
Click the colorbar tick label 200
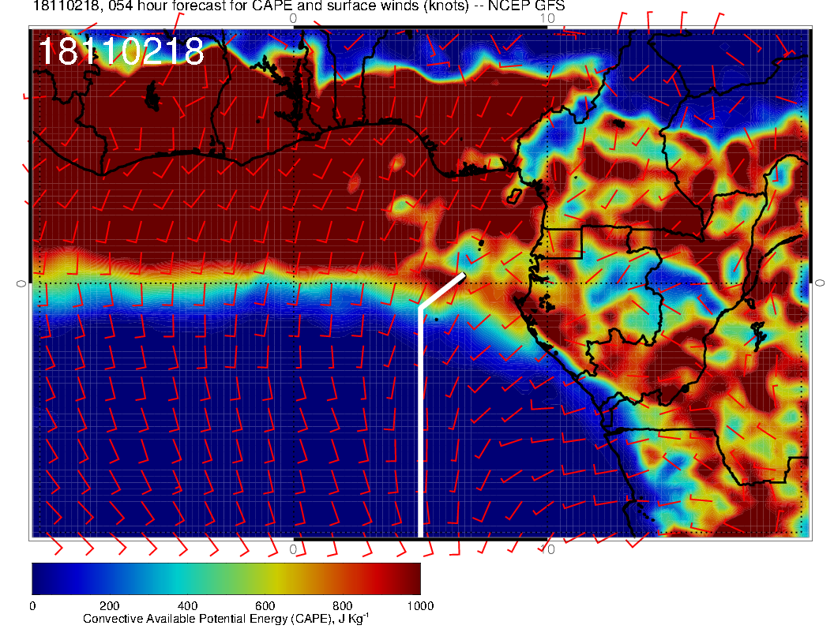tap(109, 606)
